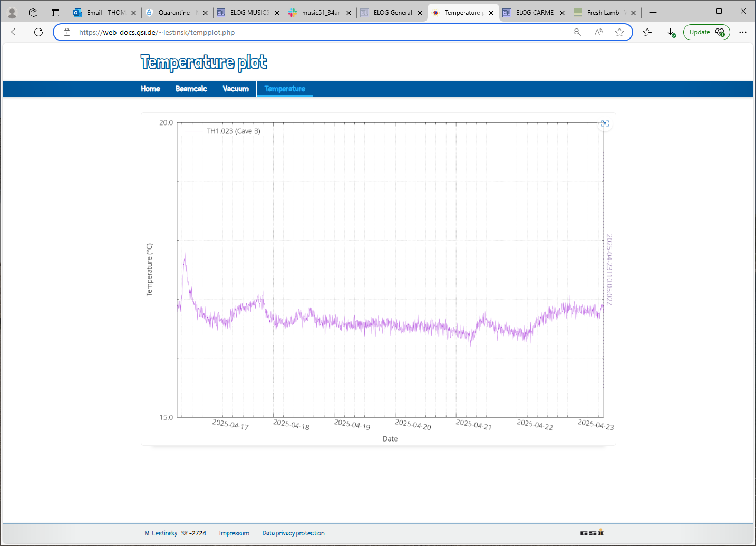Click the browser back arrow

(15, 32)
